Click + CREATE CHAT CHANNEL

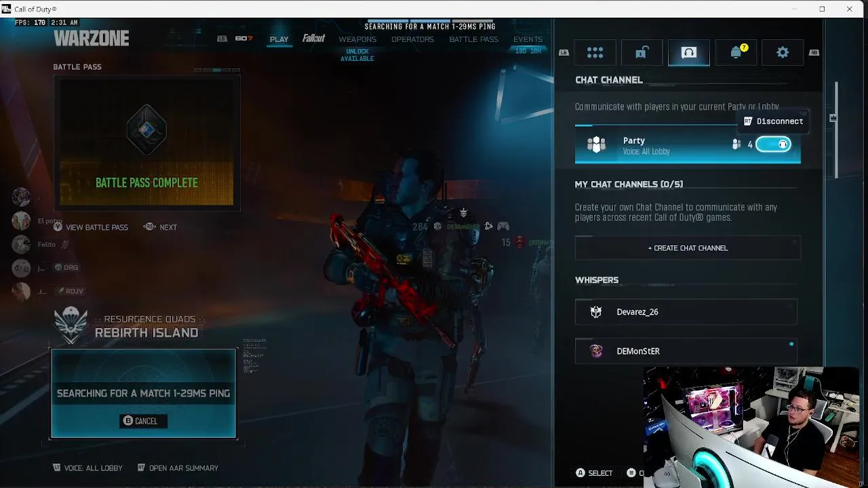click(x=688, y=248)
